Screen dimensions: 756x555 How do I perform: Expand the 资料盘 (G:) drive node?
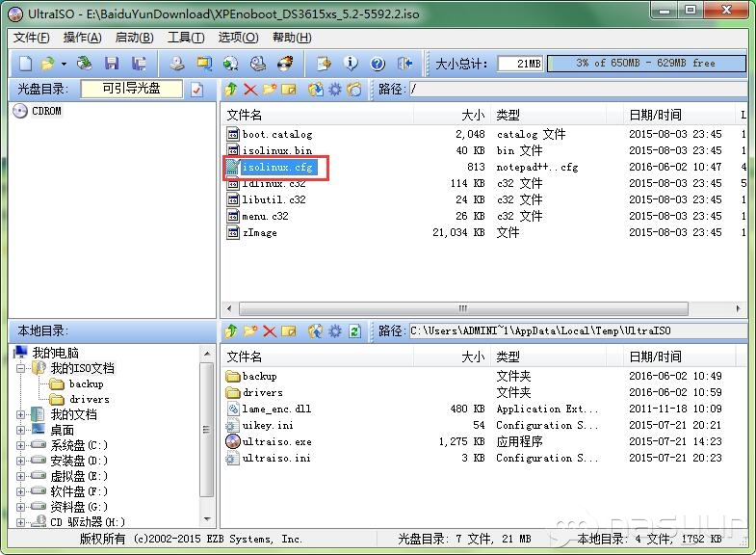[21, 507]
